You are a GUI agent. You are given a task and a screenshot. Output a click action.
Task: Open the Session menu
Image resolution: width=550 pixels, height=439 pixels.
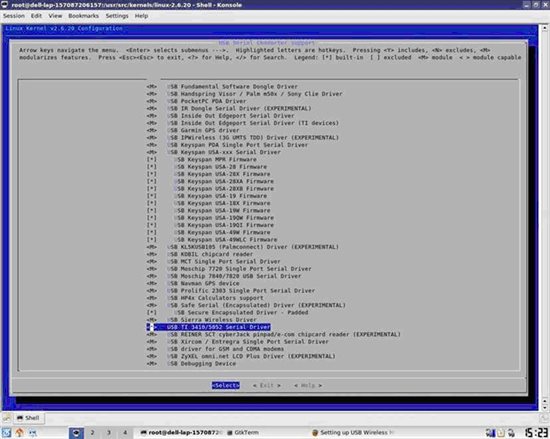click(14, 16)
